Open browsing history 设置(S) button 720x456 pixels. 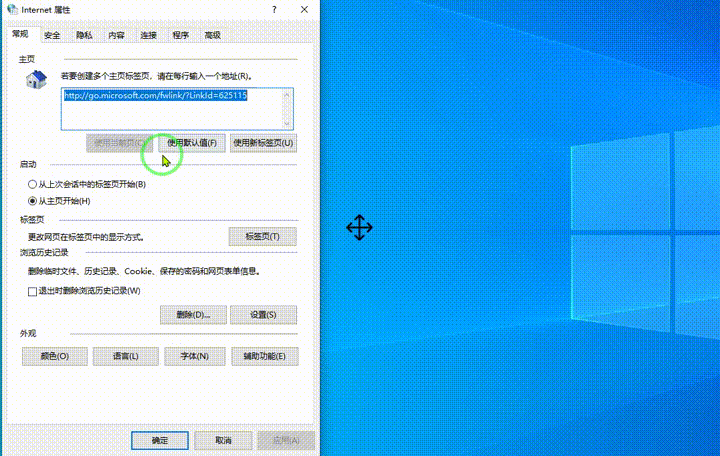coord(263,315)
